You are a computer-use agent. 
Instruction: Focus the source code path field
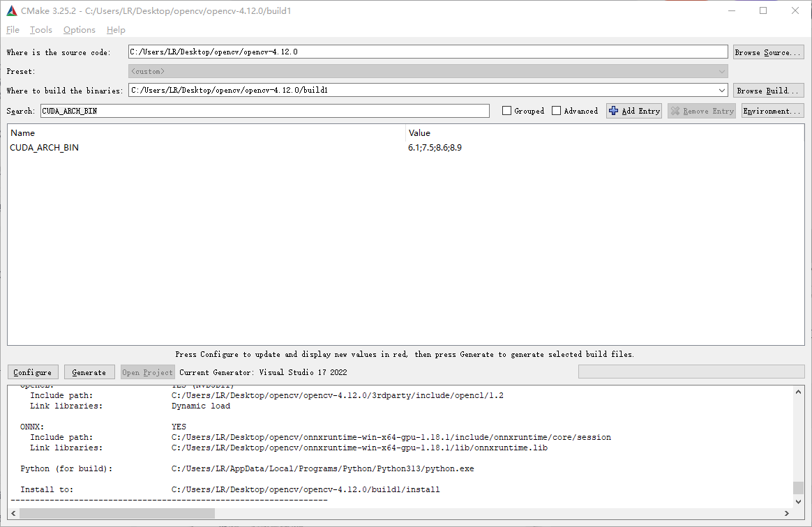(x=428, y=52)
